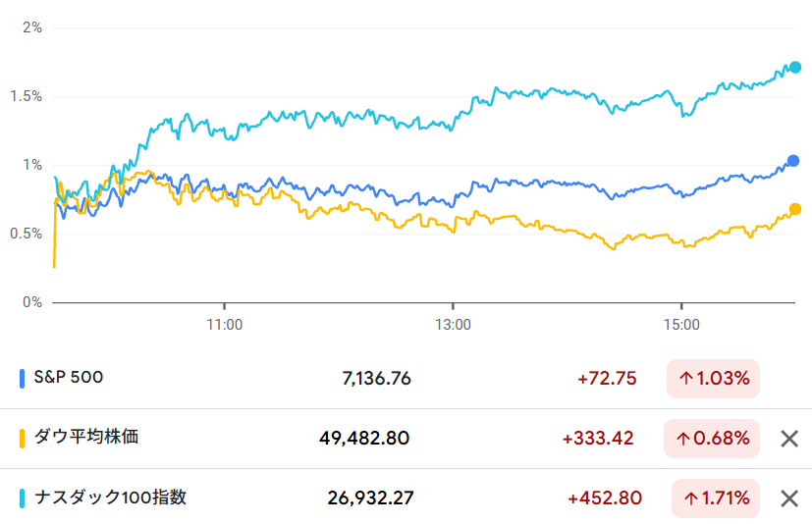Click the yellow color bar beside ダウ平均株価
Screen dimensions: 812x524
coord(23,438)
